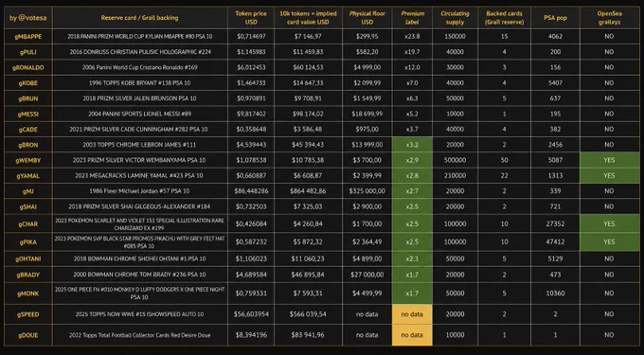Click the gMJ ticker cell

(27, 191)
